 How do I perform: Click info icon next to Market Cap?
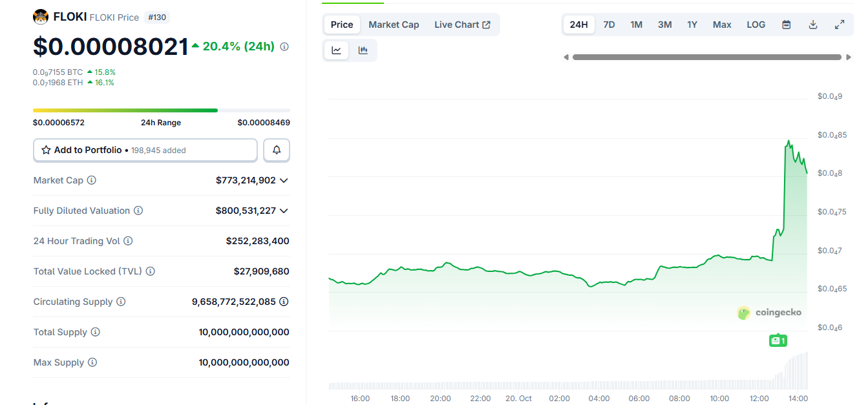pyautogui.click(x=92, y=180)
